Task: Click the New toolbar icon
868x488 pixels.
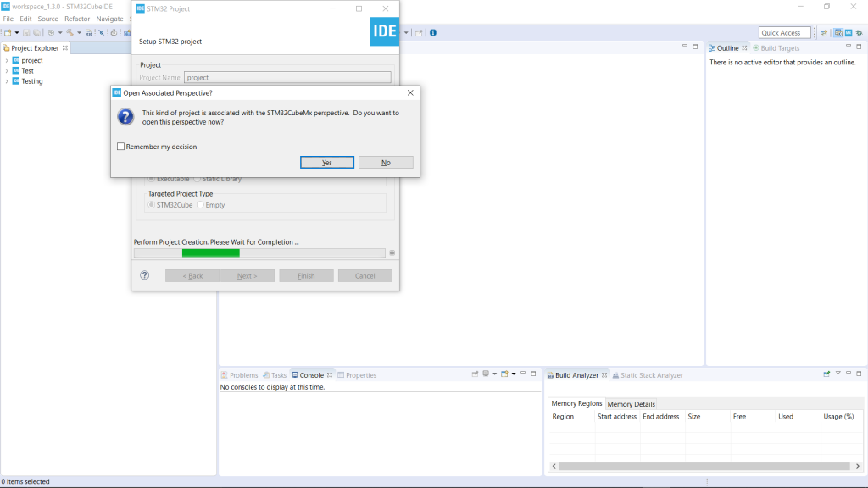Action: [x=7, y=33]
